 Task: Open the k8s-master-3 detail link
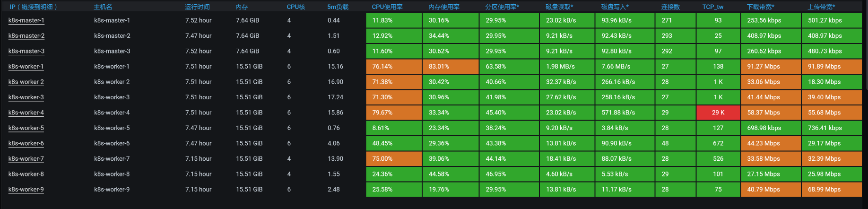26,51
